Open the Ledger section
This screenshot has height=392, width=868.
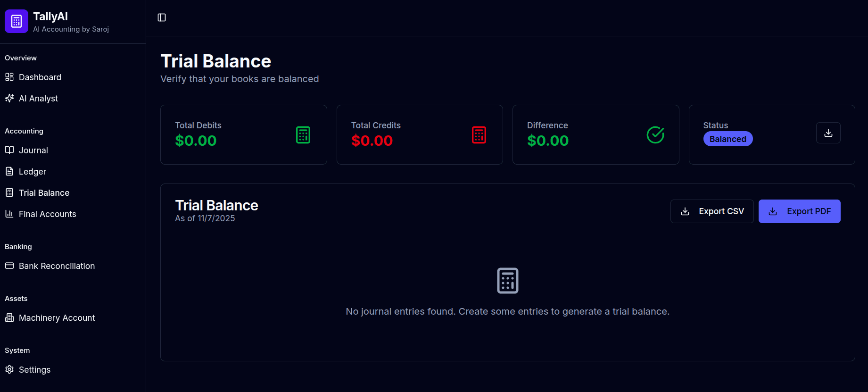click(x=33, y=172)
